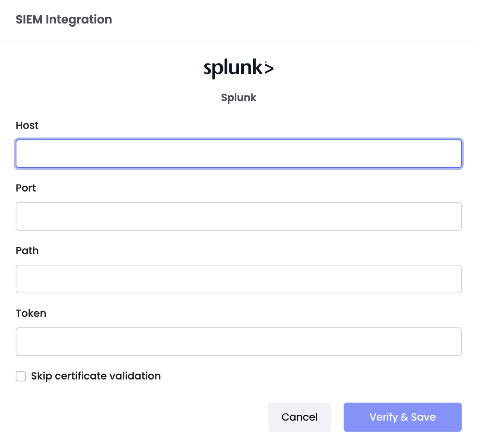Click into the Port input field
Viewport: 479px width, 448px height.
(239, 216)
